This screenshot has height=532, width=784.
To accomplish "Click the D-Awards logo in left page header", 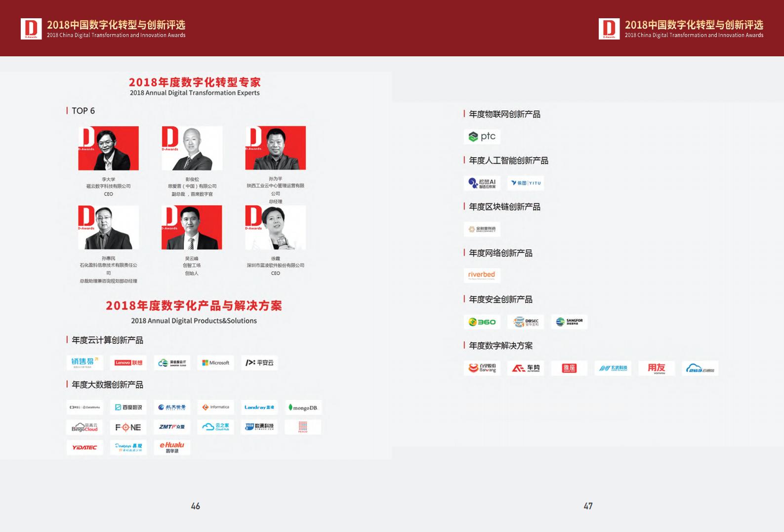I will 31,29.
